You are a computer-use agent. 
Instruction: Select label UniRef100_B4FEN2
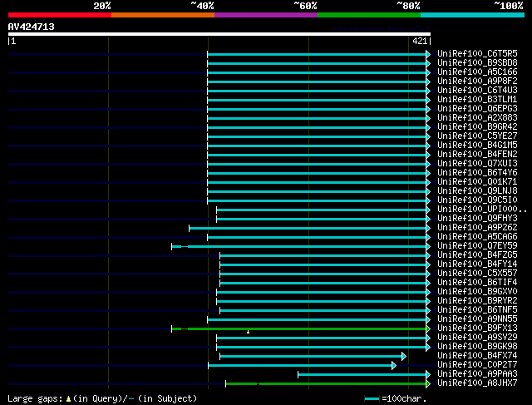coord(477,155)
